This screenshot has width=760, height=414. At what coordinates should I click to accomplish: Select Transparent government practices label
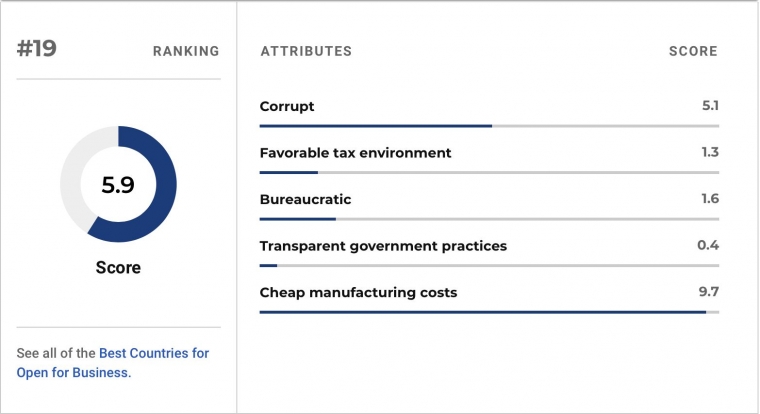pyautogui.click(x=383, y=246)
